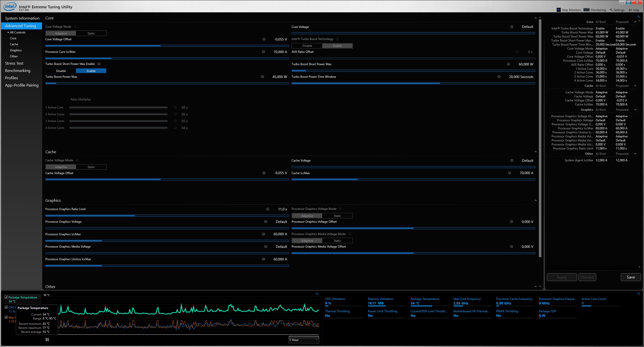Open Help

coord(634,10)
